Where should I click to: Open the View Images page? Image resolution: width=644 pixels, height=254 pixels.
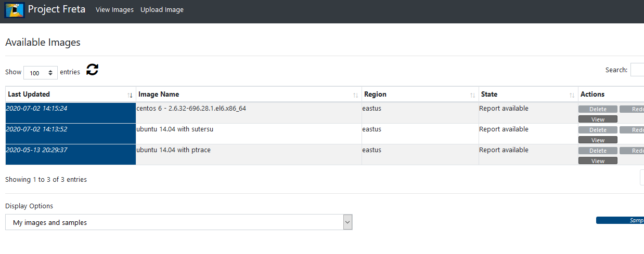(114, 10)
